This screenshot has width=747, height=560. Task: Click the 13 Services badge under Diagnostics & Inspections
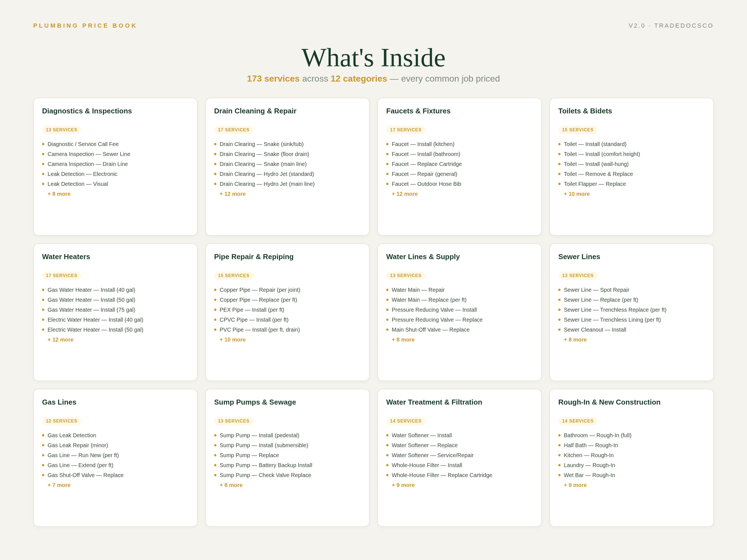61,130
